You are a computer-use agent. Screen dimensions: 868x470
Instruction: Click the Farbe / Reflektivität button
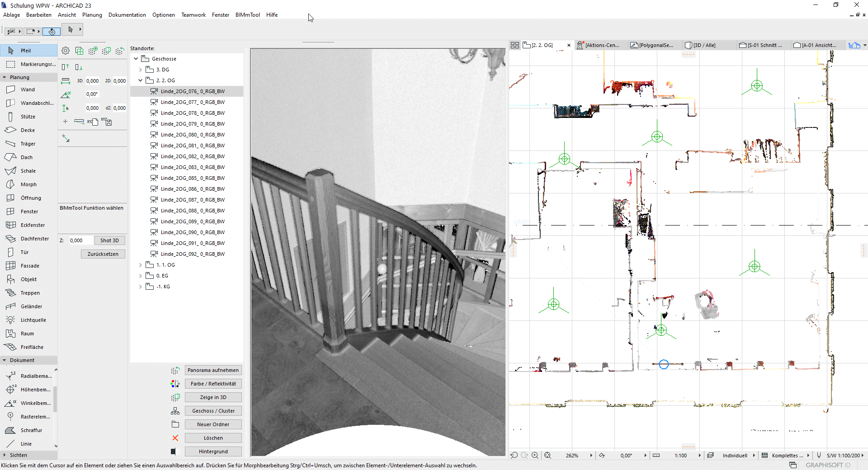click(213, 384)
